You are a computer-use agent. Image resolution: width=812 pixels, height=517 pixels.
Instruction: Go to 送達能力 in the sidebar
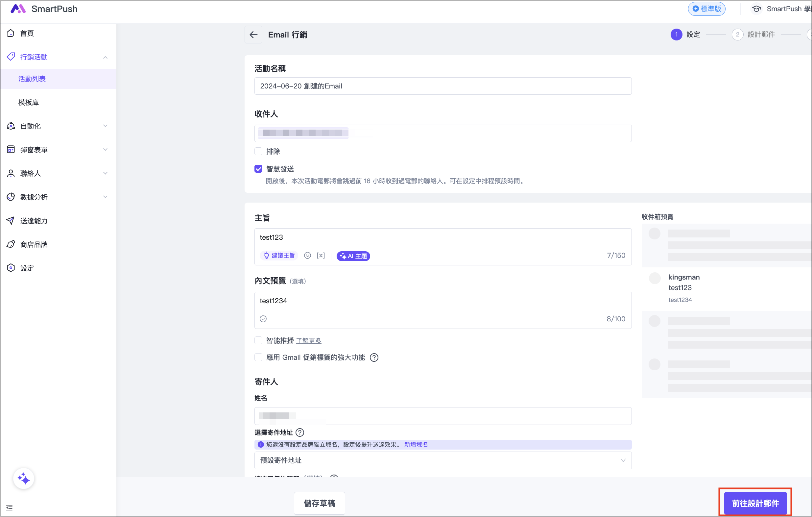click(x=34, y=221)
